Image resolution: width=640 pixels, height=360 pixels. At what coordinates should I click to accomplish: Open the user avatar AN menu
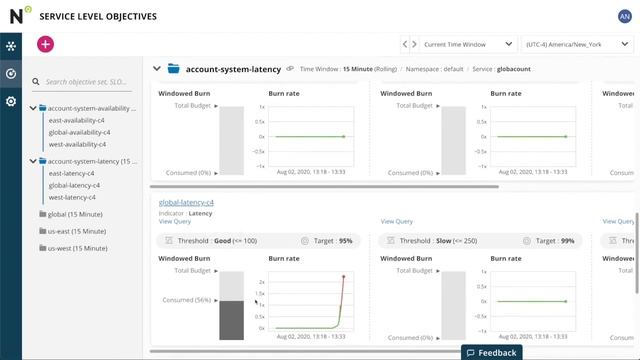pos(624,16)
